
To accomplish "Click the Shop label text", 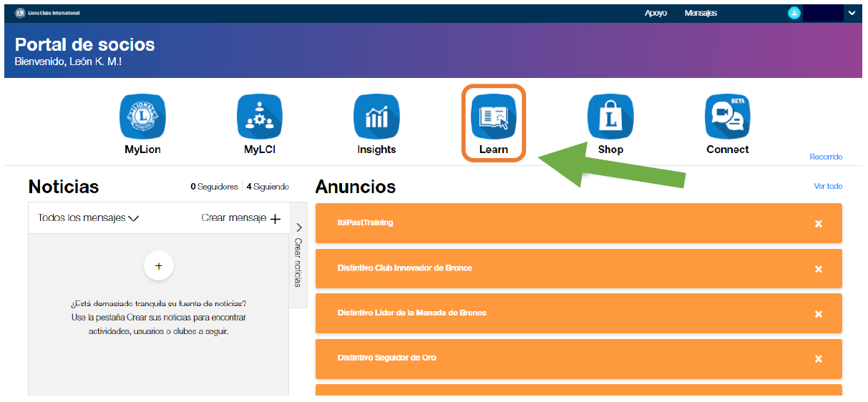I will (x=610, y=149).
